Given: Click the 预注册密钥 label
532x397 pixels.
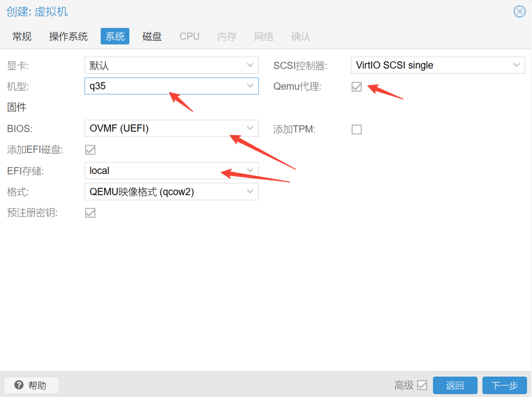Looking at the screenshot, I should (32, 213).
